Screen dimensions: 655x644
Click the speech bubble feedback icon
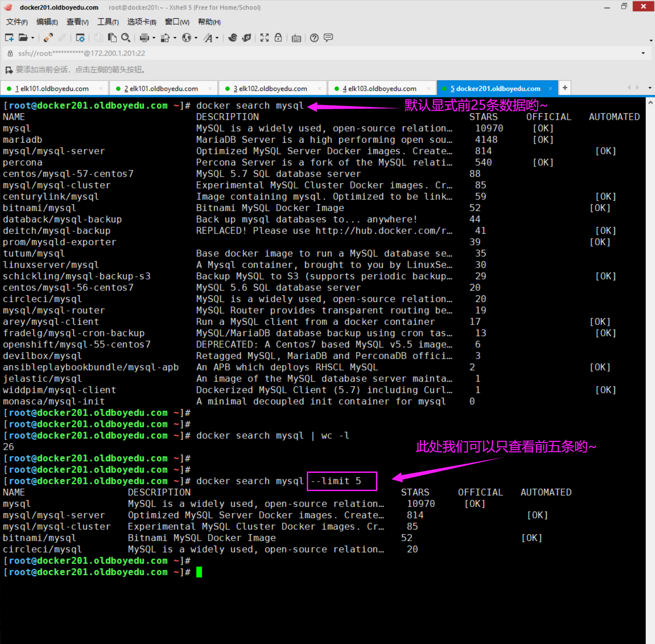pyautogui.click(x=328, y=38)
